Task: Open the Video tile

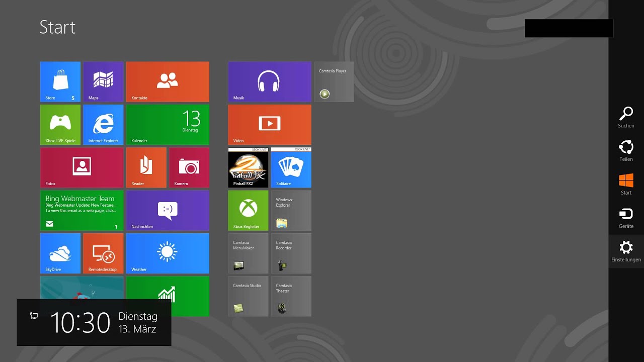Action: pos(270,125)
